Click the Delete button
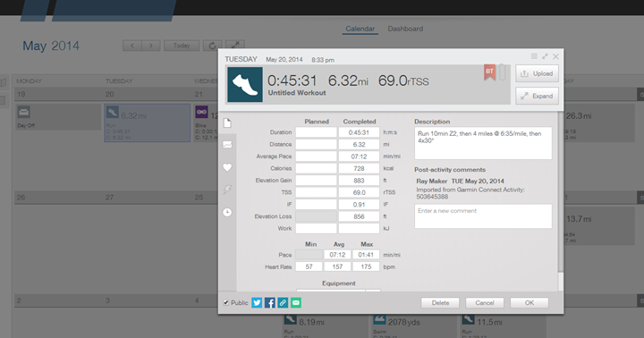This screenshot has width=644, height=338. (440, 303)
